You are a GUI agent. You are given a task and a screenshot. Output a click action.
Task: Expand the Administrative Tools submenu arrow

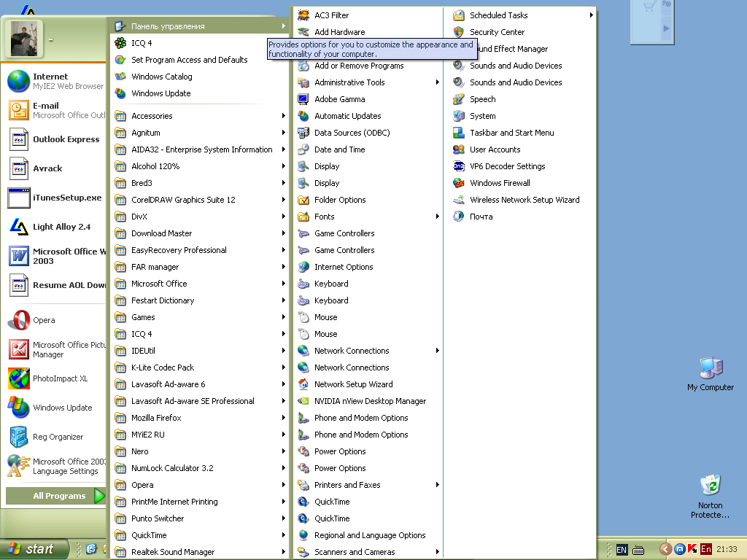click(x=438, y=82)
